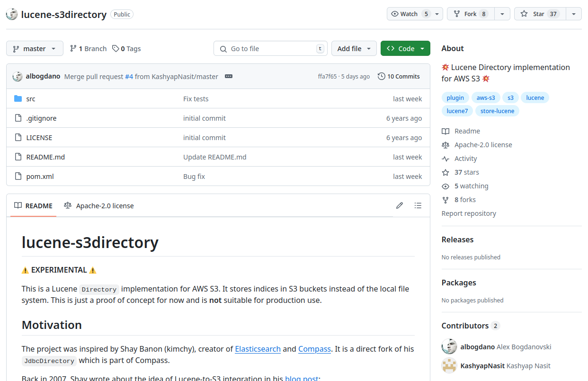Fork the repository using the Fork button
This screenshot has height=381, width=588.
coord(471,14)
